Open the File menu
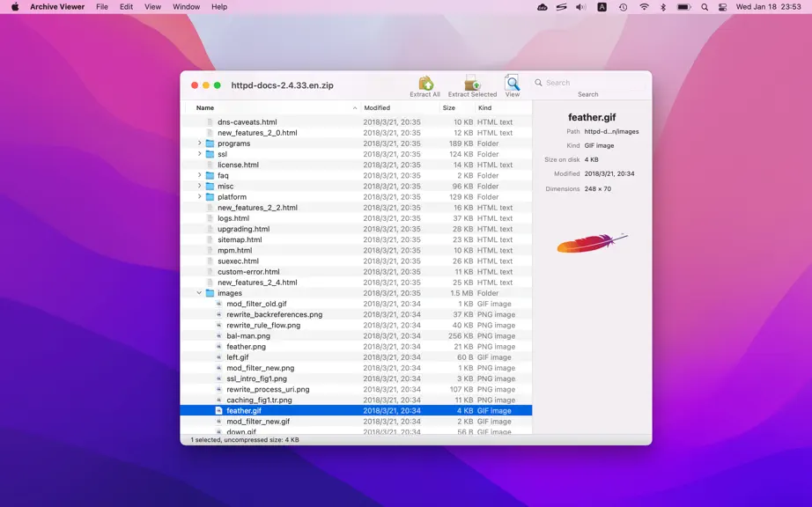Screen dimensions: 812x507 click(102, 7)
